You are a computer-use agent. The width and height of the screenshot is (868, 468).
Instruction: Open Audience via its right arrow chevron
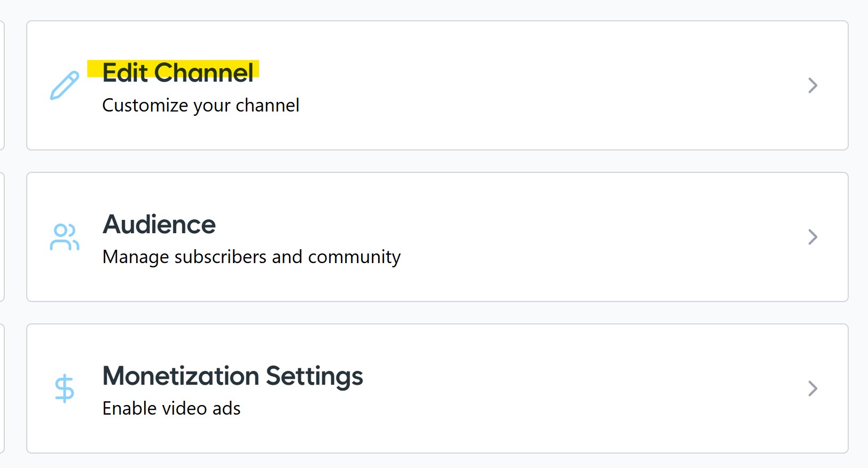812,237
